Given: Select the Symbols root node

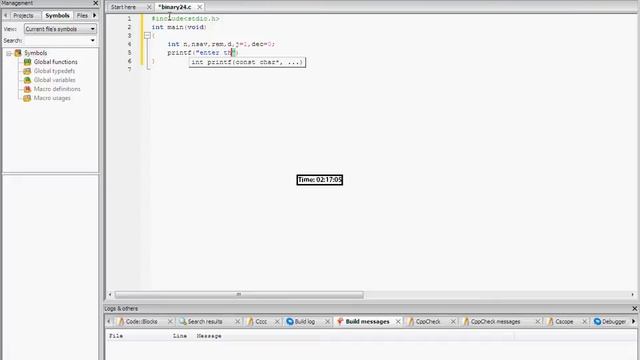Looking at the screenshot, I should (x=36, y=53).
